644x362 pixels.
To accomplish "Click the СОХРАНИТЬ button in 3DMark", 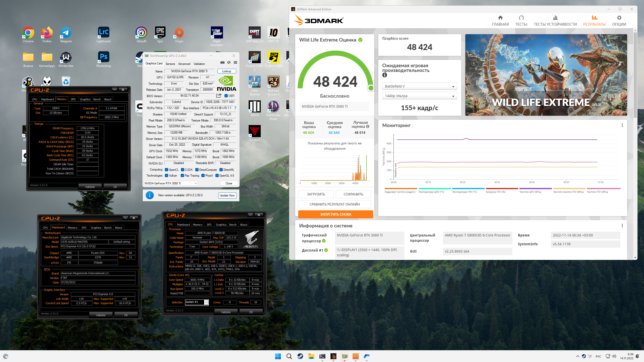I will click(x=353, y=194).
